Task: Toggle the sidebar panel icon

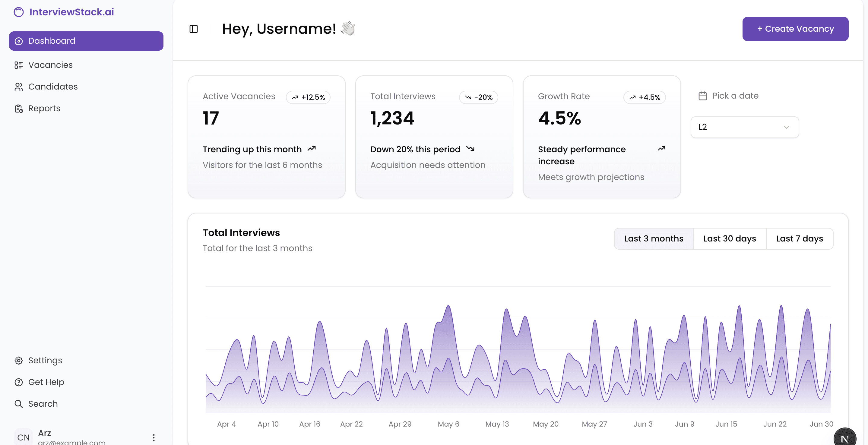Action: point(193,29)
